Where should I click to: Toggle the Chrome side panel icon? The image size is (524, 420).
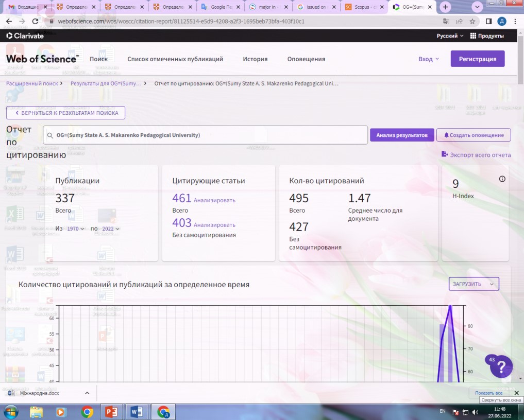coord(488,22)
